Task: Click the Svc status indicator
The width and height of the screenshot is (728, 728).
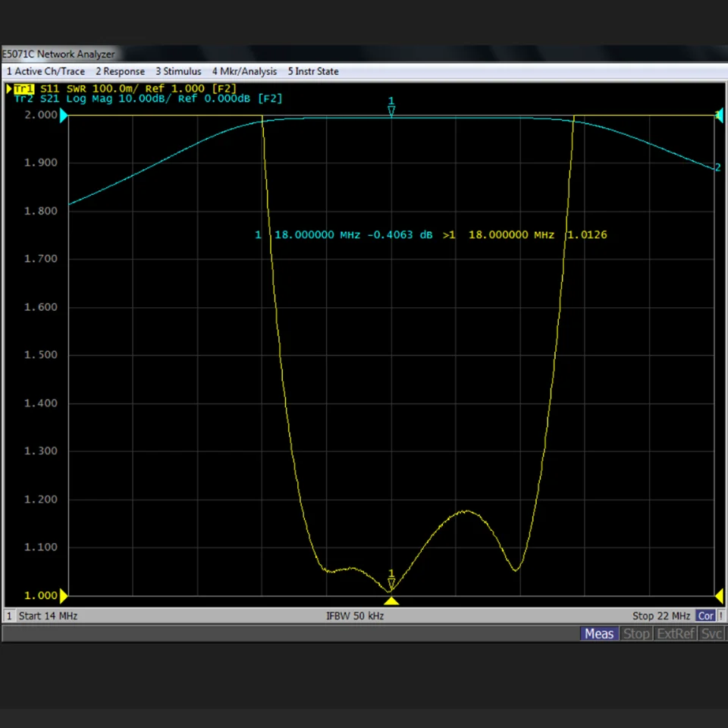Action: click(x=711, y=634)
